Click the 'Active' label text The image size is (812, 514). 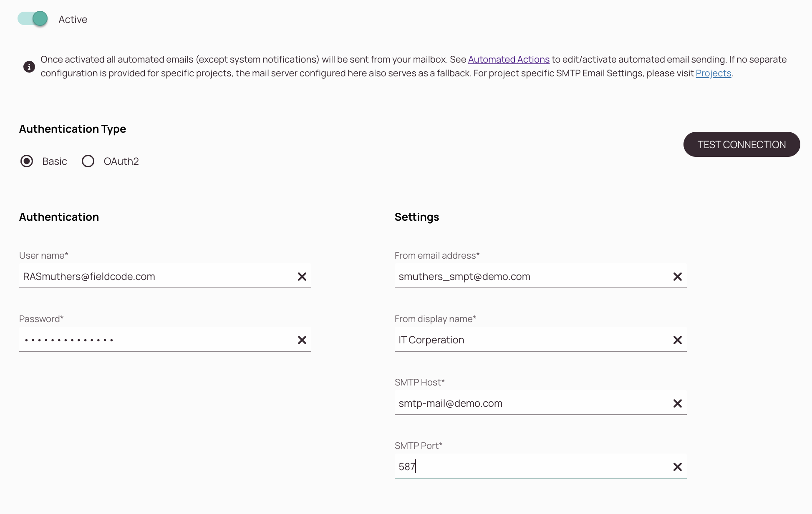click(73, 19)
